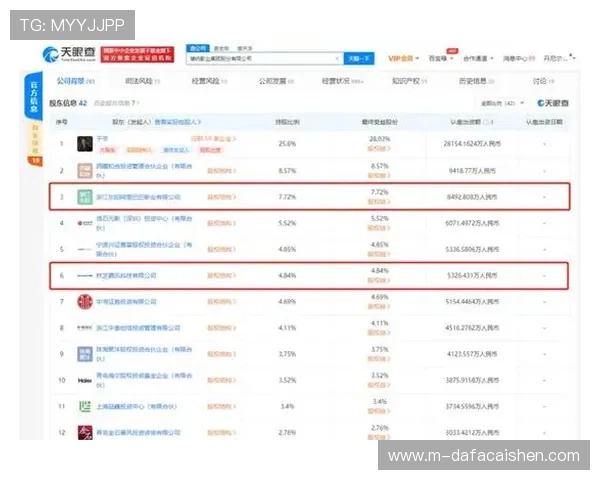Open the 历史信息 tab
This screenshot has width=600, height=480.
click(x=476, y=81)
